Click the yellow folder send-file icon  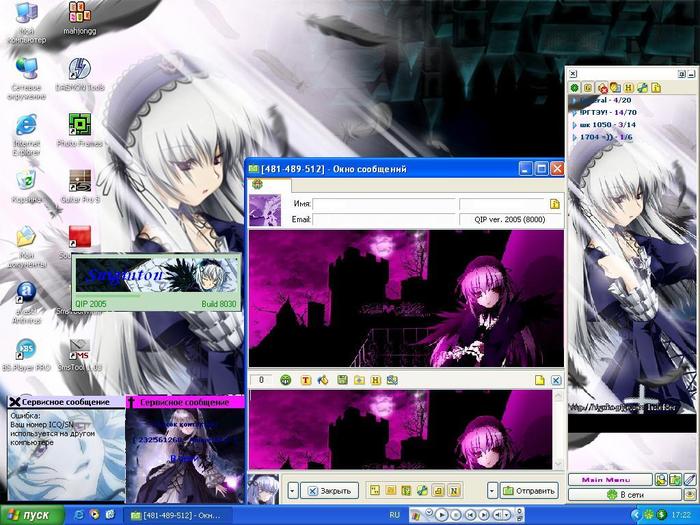pos(359,380)
